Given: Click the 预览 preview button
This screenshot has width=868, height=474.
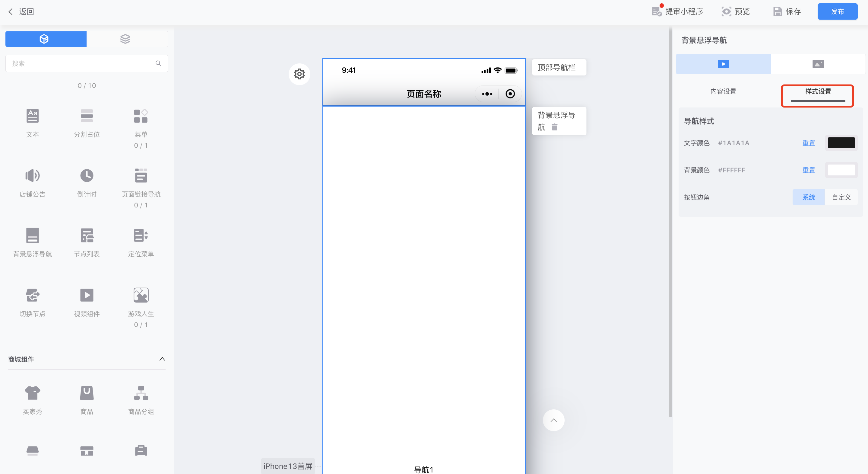Looking at the screenshot, I should [x=736, y=11].
